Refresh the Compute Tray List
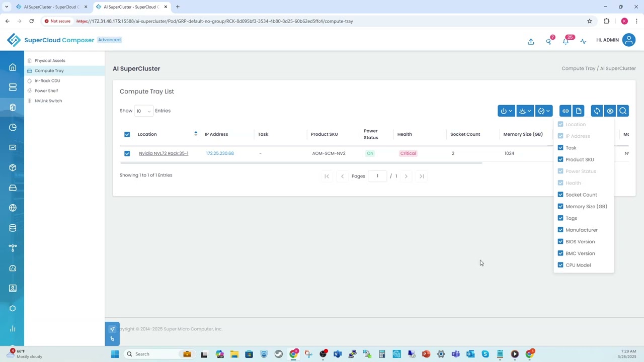The width and height of the screenshot is (644, 362). [597, 111]
